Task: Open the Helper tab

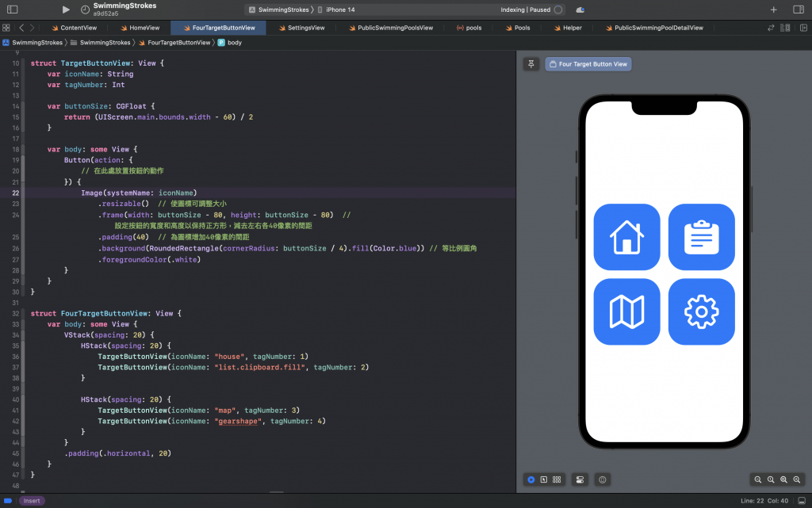Action: point(568,28)
